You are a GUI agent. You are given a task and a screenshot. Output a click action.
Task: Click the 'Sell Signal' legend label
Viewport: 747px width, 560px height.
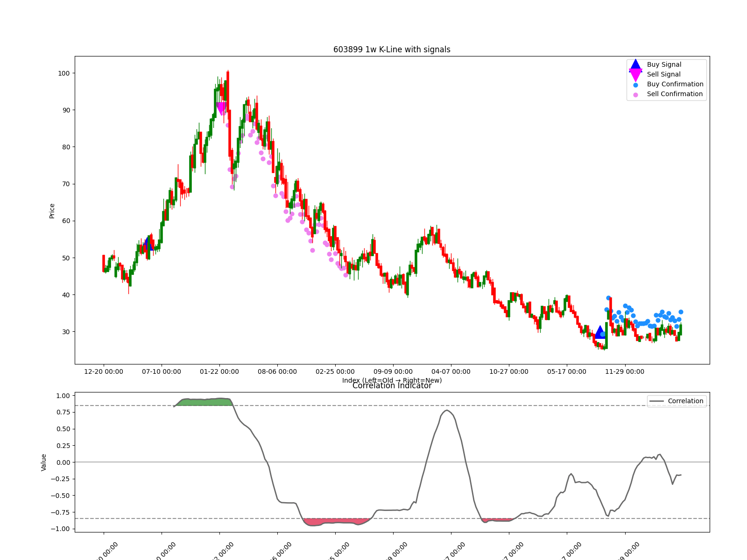point(663,74)
